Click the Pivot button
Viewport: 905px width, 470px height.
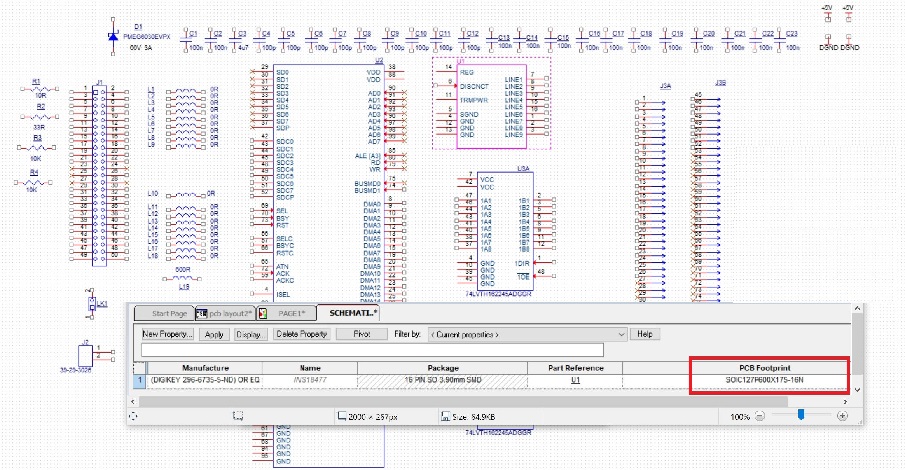pyautogui.click(x=361, y=334)
